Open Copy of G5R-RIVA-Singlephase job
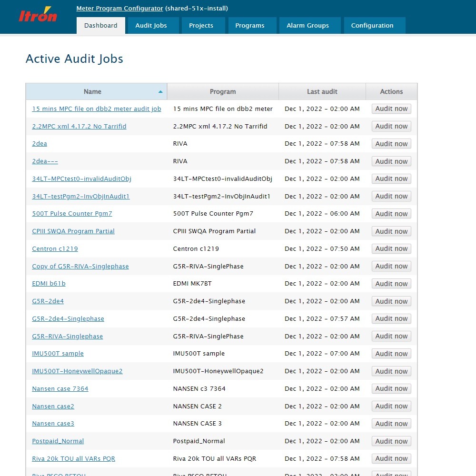Viewport: 476px width, 476px height. 80,267
